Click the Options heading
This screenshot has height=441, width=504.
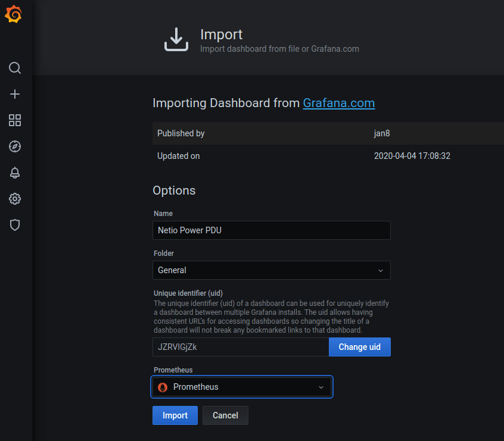pyautogui.click(x=174, y=190)
